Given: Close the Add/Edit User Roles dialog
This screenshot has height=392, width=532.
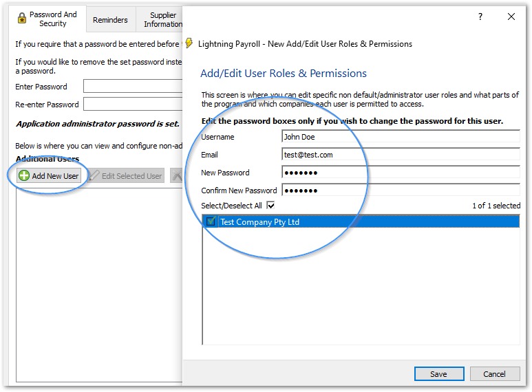Looking at the screenshot, I should point(511,17).
